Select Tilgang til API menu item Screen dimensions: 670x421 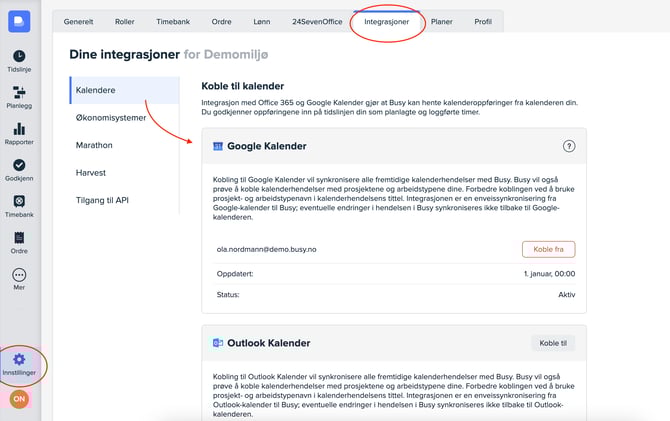click(103, 200)
